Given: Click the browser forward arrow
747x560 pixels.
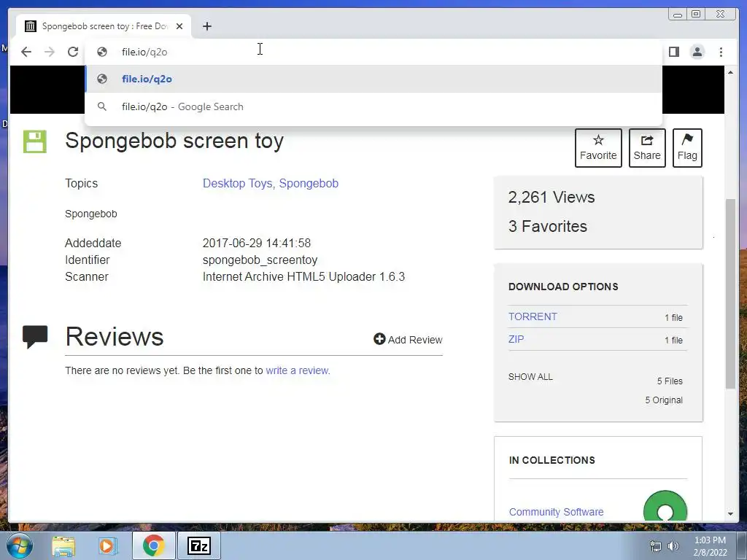Looking at the screenshot, I should [x=50, y=52].
